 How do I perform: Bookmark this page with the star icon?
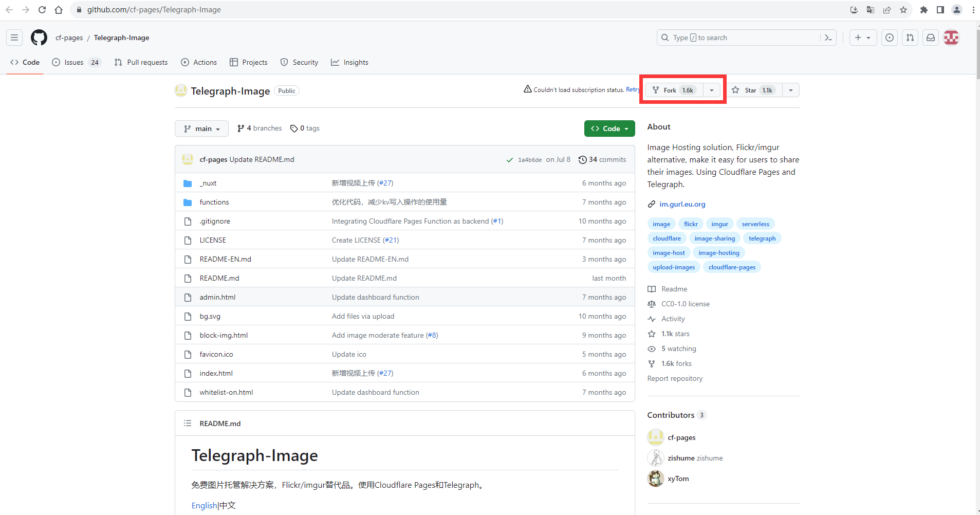click(x=903, y=10)
